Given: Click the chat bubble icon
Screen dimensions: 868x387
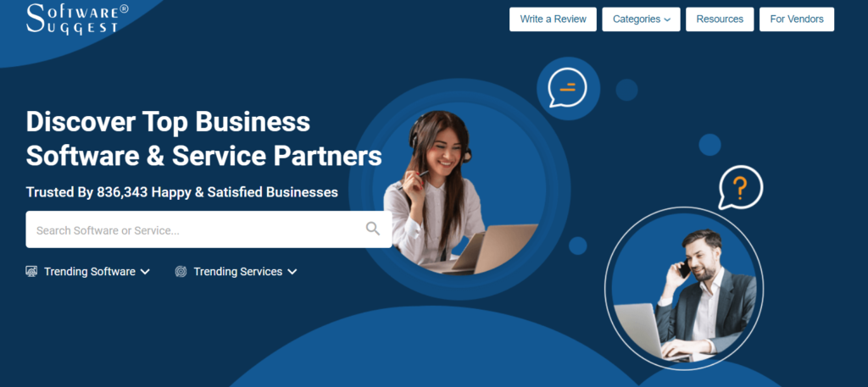Looking at the screenshot, I should coord(567,88).
